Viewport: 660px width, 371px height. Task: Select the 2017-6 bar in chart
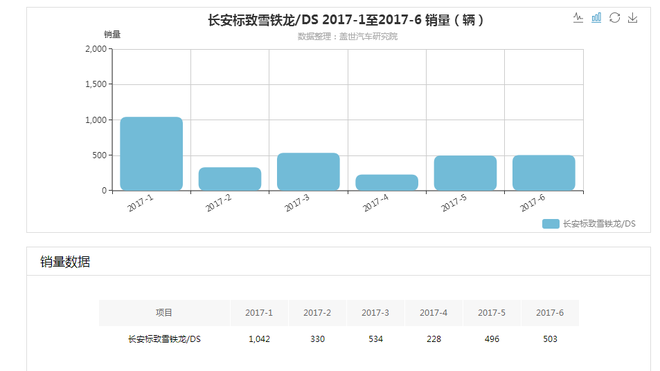coord(544,173)
